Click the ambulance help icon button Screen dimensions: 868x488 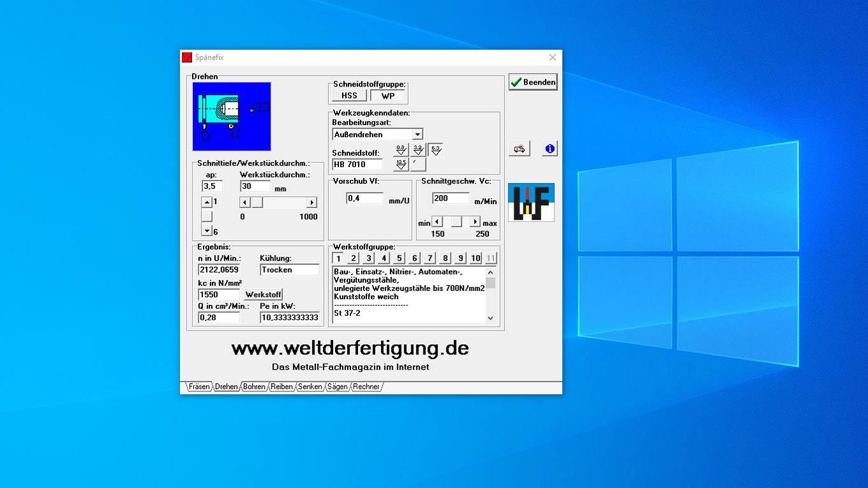(x=520, y=149)
